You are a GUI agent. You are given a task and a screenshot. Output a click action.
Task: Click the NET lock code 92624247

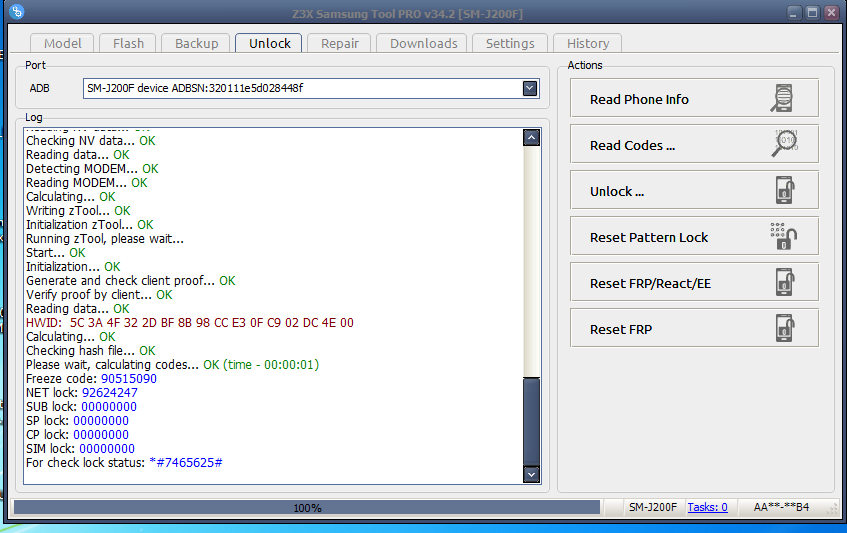coord(110,393)
